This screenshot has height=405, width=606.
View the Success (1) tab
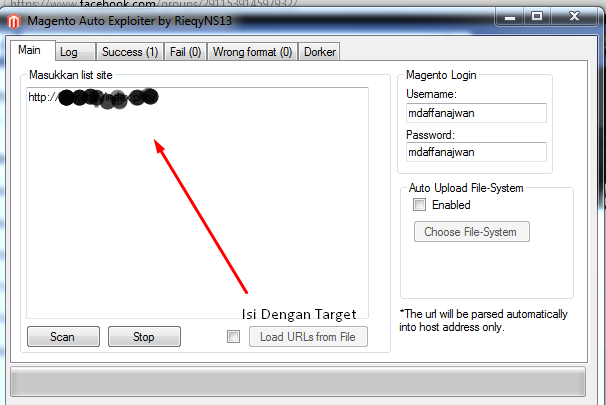tap(130, 52)
